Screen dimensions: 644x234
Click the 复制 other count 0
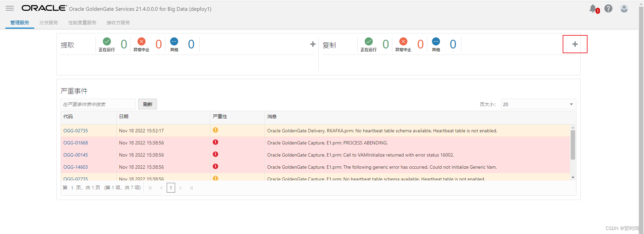point(453,44)
